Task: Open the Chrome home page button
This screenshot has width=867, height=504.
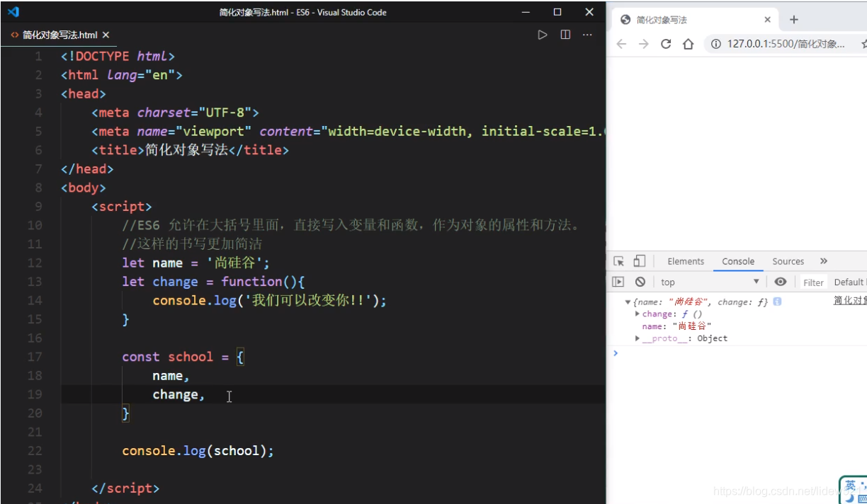Action: tap(688, 44)
